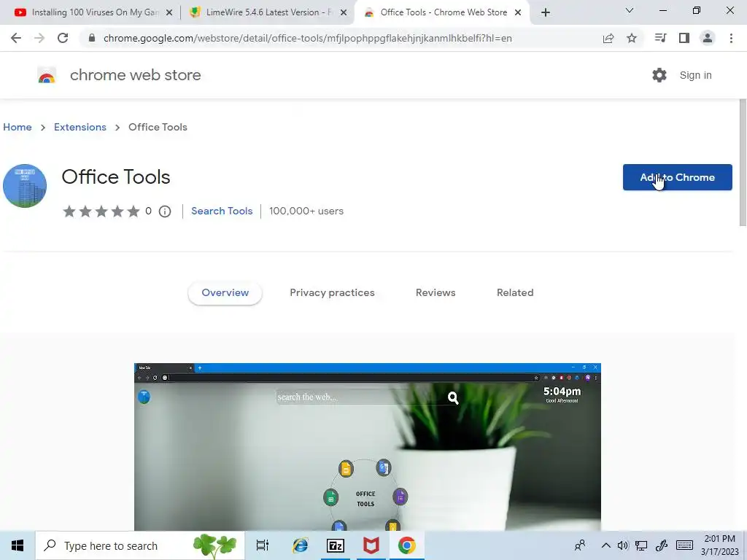This screenshot has height=560, width=747.
Task: Open the network icon in the system tray
Action: tap(641, 545)
